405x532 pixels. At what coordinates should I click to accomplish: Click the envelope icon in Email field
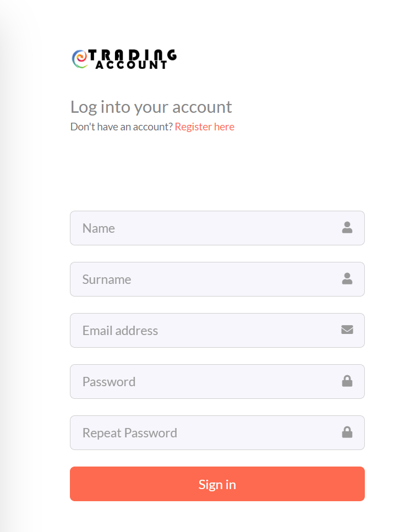(347, 330)
